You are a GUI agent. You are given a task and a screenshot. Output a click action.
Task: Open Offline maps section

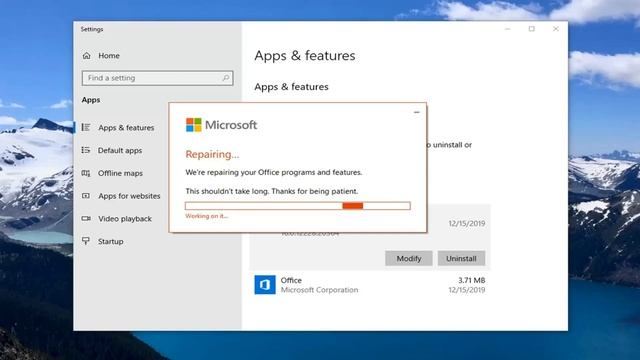[120, 173]
